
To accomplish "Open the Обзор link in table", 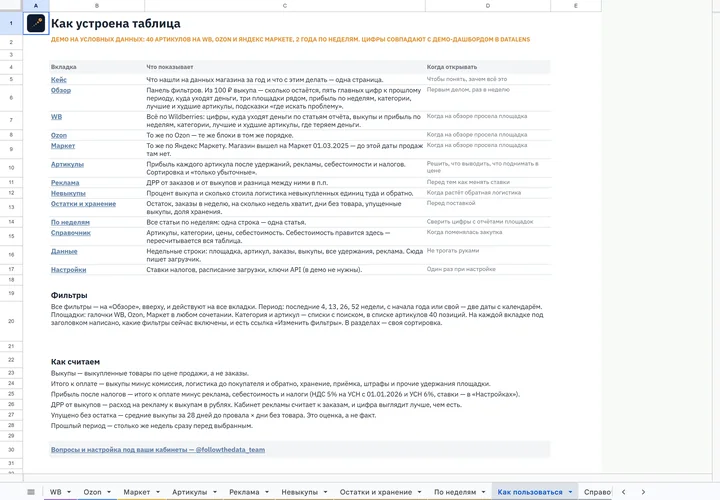I will click(61, 90).
